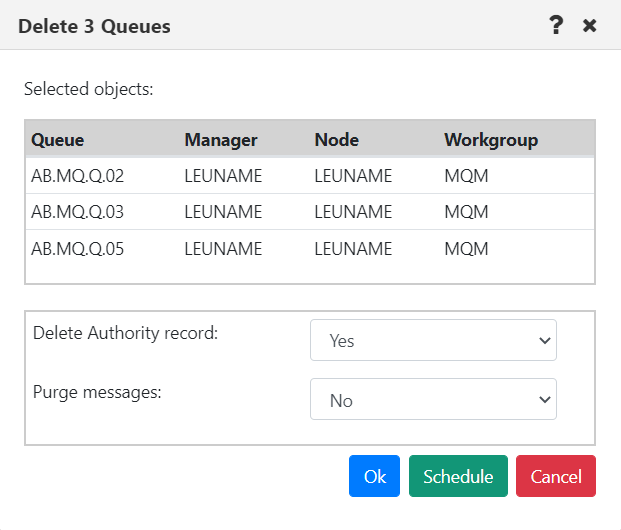
Task: Click the green Schedule button
Action: tap(458, 476)
